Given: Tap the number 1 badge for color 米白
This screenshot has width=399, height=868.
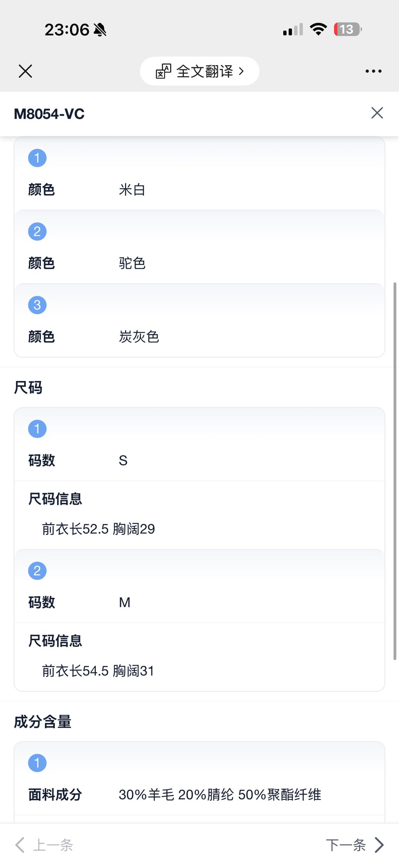Looking at the screenshot, I should coord(37,158).
